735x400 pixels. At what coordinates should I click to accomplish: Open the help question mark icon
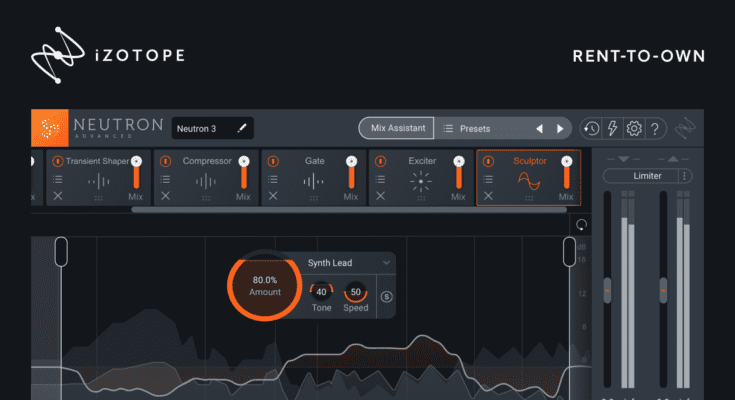tap(655, 129)
